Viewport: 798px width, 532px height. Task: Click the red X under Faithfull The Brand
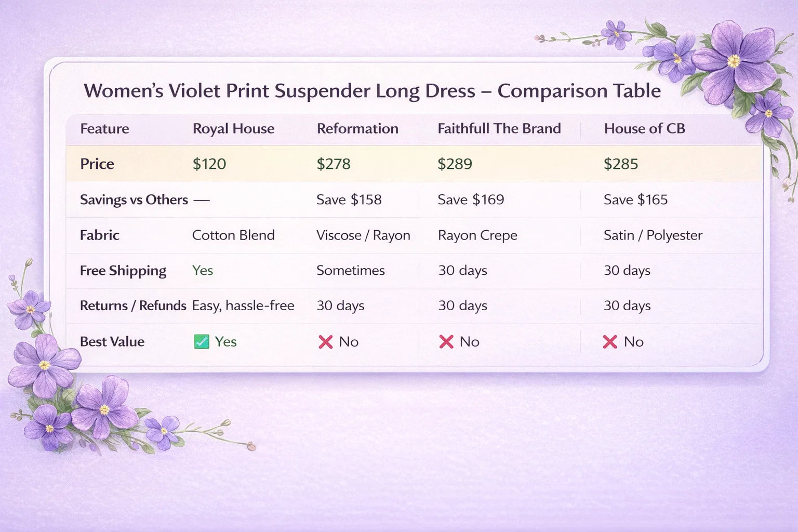tap(446, 342)
